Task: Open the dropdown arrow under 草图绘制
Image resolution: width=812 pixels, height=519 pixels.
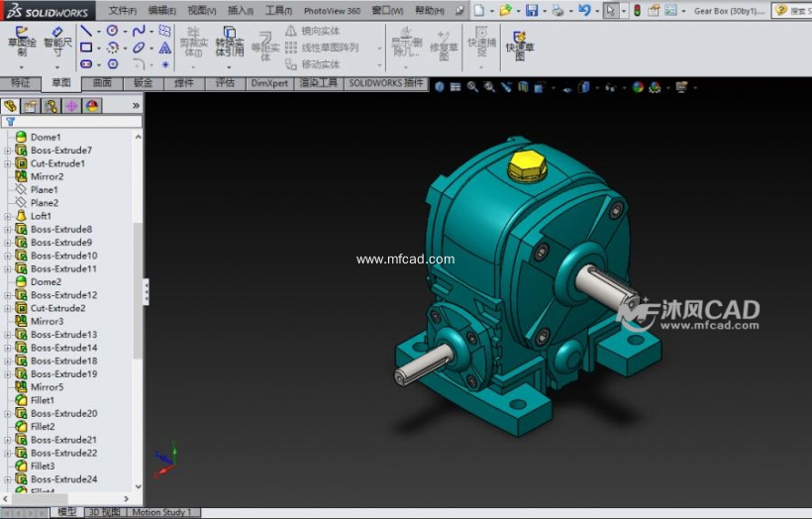Action: (x=20, y=66)
